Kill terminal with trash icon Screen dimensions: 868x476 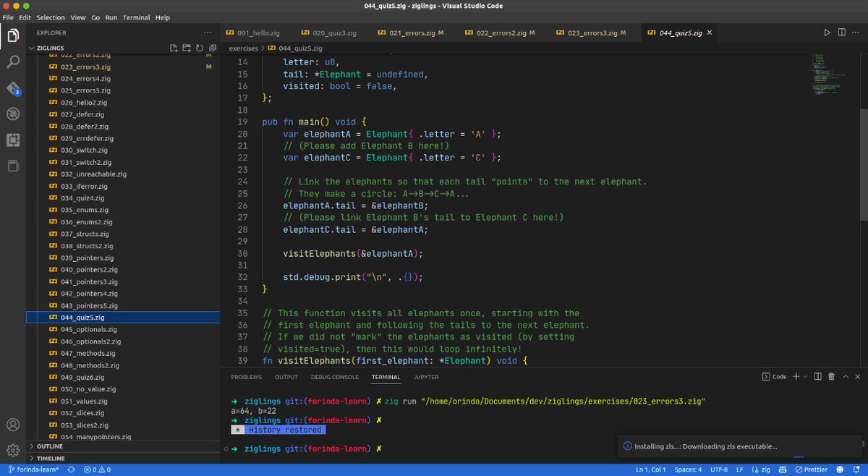point(831,376)
